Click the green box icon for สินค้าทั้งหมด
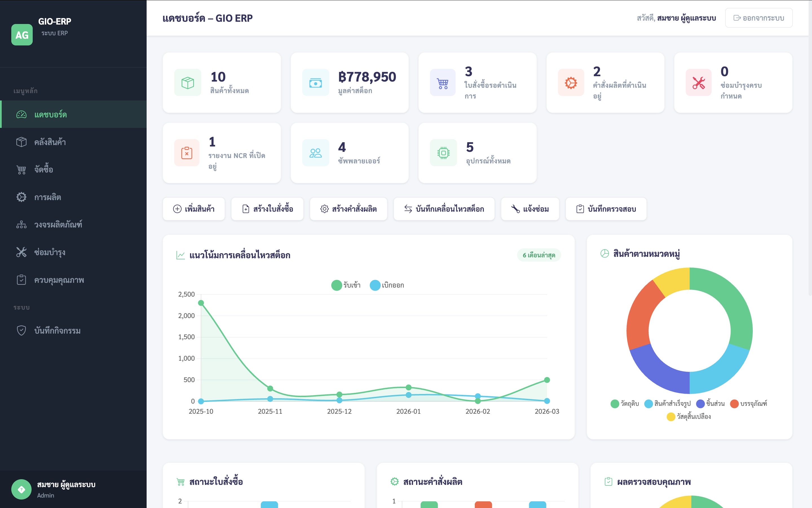The width and height of the screenshot is (812, 508). [x=187, y=83]
